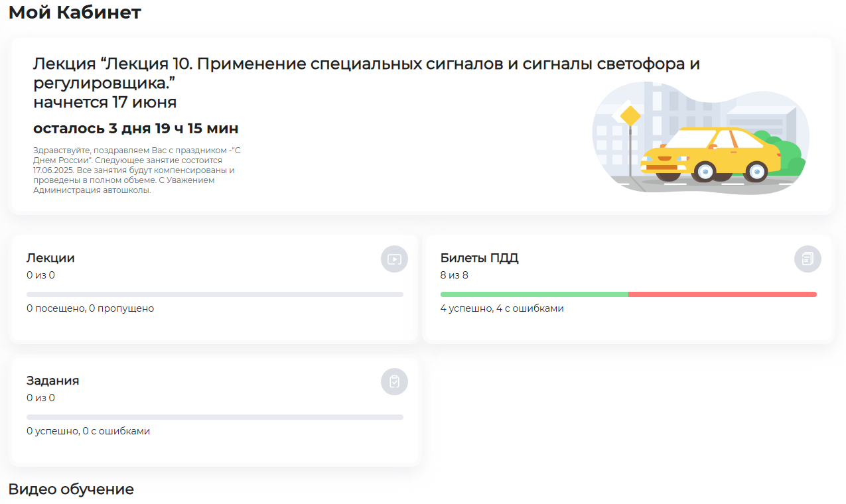Image resolution: width=846 pixels, height=504 pixels.
Task: Click the holiday greeting message from Администрация автошколы
Action: tap(137, 170)
